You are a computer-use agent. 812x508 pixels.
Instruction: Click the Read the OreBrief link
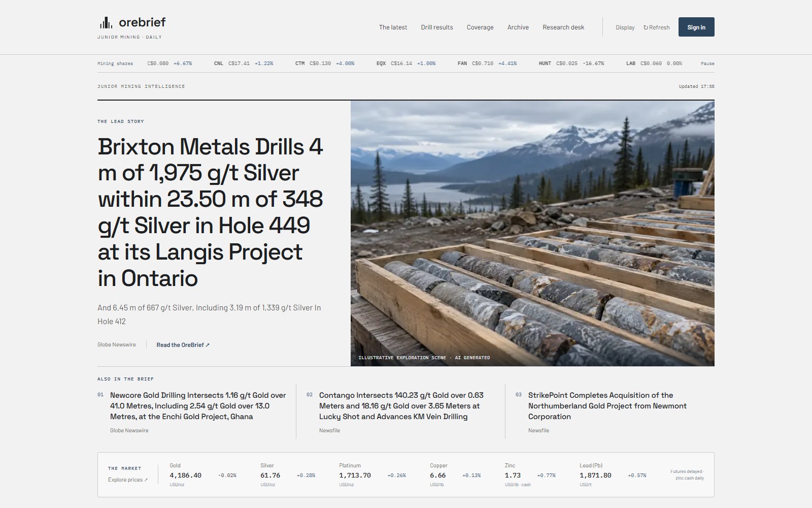183,345
